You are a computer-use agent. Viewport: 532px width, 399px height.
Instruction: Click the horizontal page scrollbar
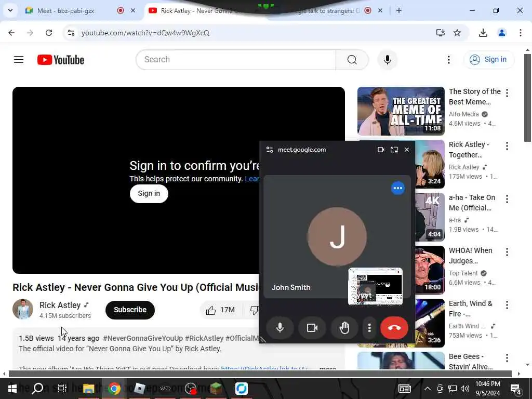coord(260,374)
